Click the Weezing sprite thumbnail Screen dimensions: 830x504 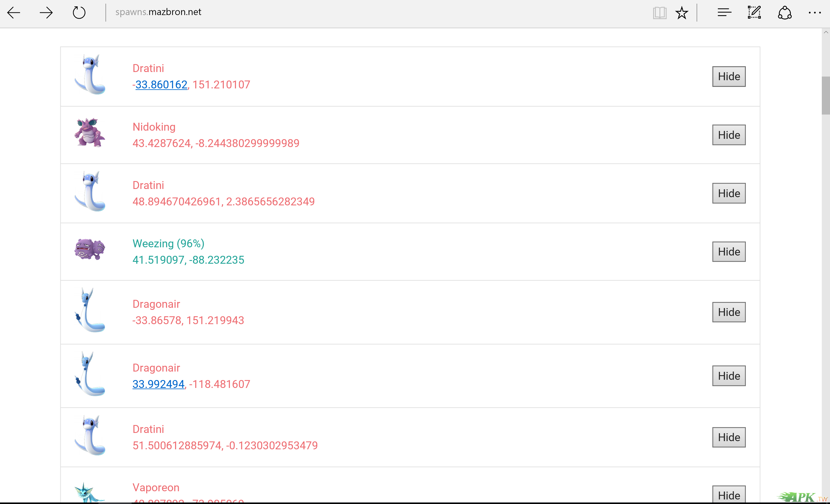tap(90, 249)
